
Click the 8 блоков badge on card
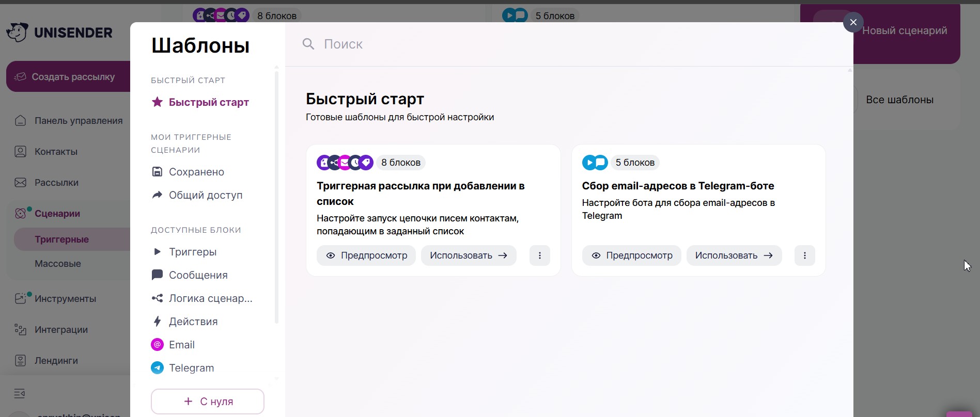point(401,163)
